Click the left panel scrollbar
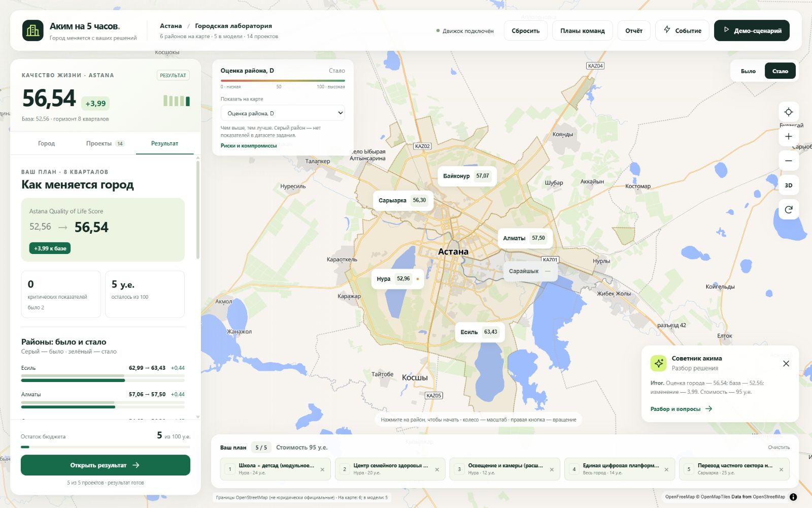 tap(197, 209)
